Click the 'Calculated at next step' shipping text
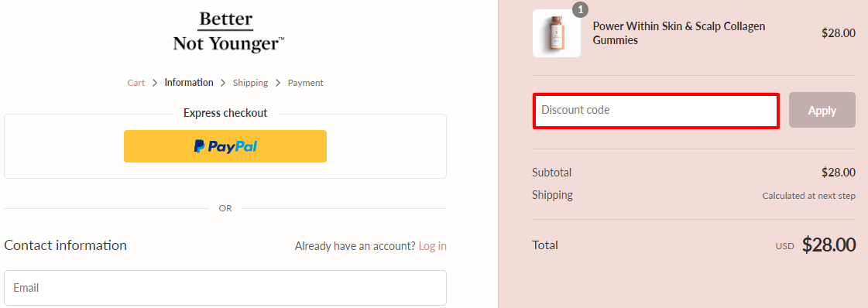 click(x=808, y=196)
